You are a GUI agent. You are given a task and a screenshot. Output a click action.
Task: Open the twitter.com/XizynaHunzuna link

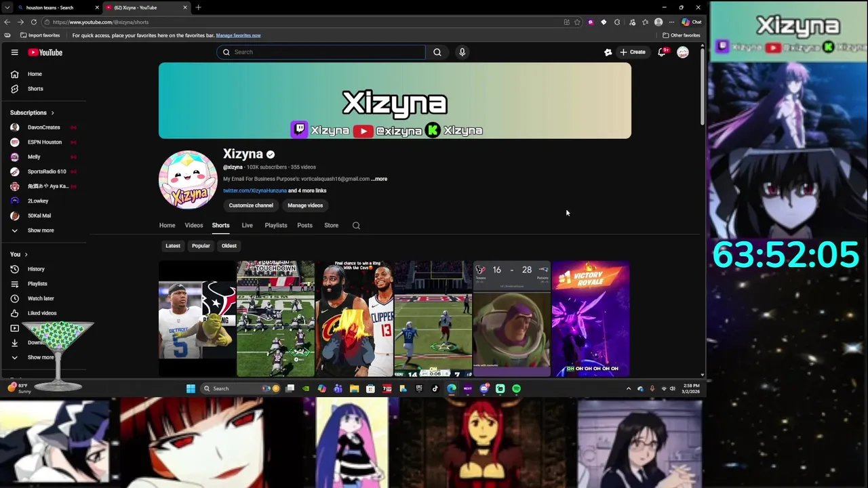pyautogui.click(x=255, y=190)
